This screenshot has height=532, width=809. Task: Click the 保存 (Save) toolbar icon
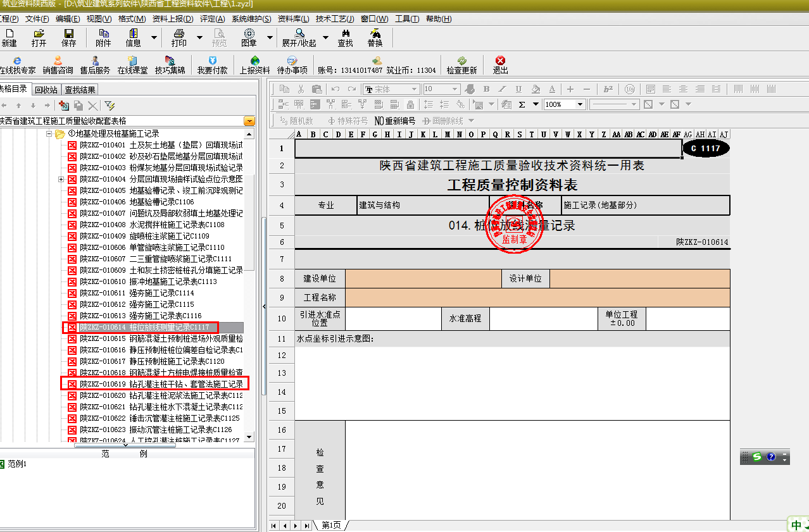(x=68, y=37)
